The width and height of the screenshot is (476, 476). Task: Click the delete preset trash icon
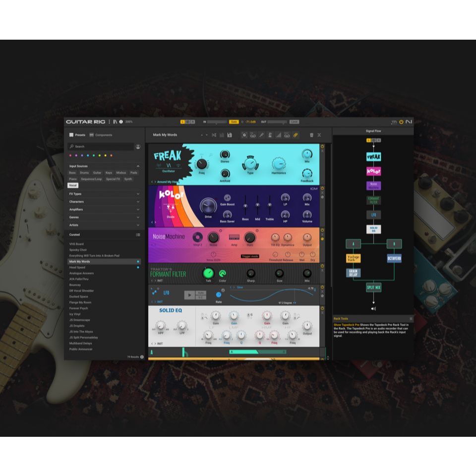point(311,135)
